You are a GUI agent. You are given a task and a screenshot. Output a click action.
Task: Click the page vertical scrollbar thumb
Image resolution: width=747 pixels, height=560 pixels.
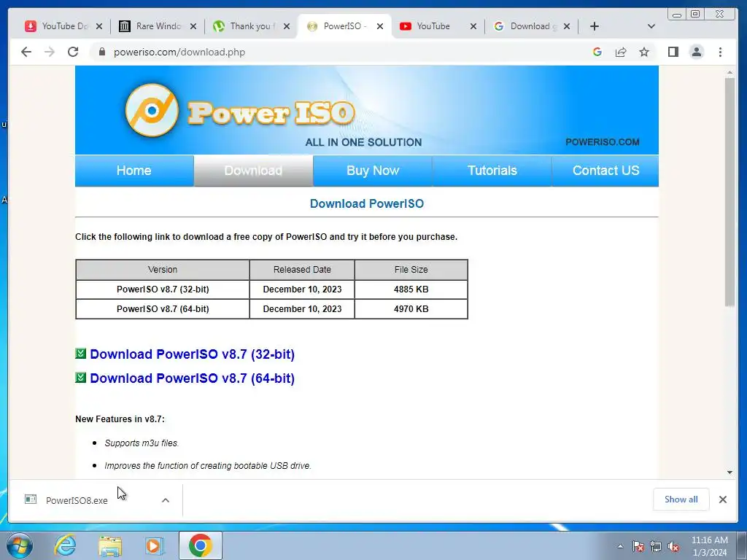point(729,192)
